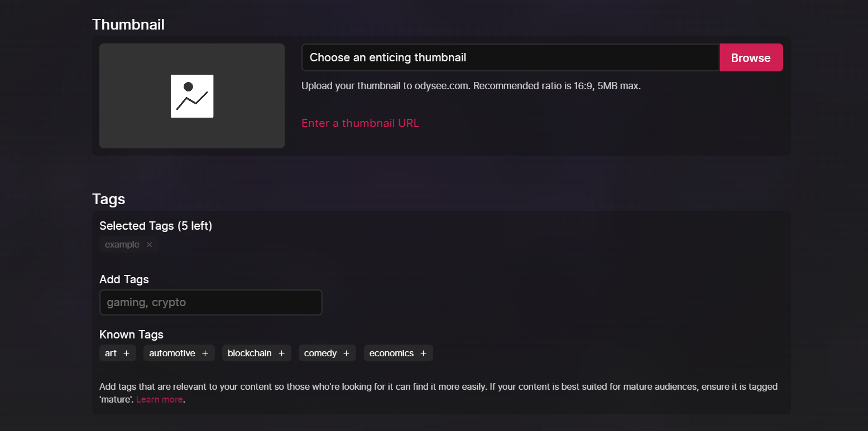Click the plus icon on the economics tag
Viewport: 868px width, 431px height.
pos(423,353)
